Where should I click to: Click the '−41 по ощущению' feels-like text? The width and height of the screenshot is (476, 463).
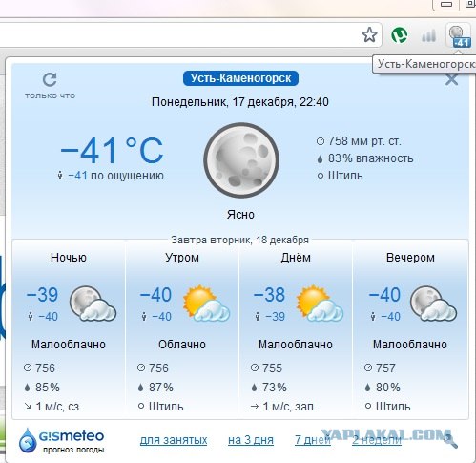[x=115, y=176]
